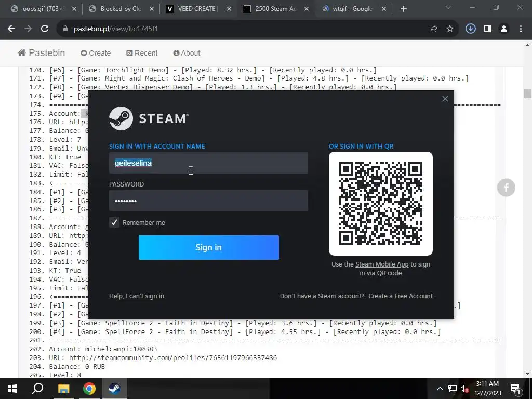Open the tab search chevron
Image resolution: width=532 pixels, height=399 pixels.
click(448, 7)
